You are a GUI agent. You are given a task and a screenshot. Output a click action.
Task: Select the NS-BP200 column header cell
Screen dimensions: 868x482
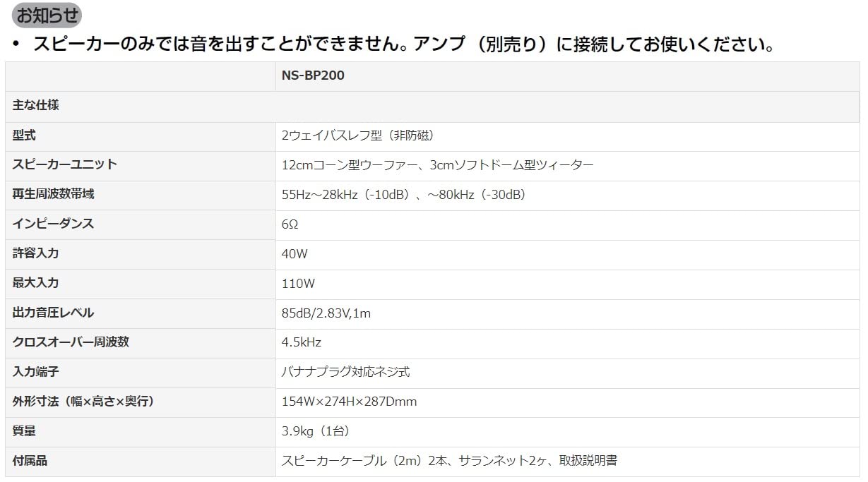(313, 76)
